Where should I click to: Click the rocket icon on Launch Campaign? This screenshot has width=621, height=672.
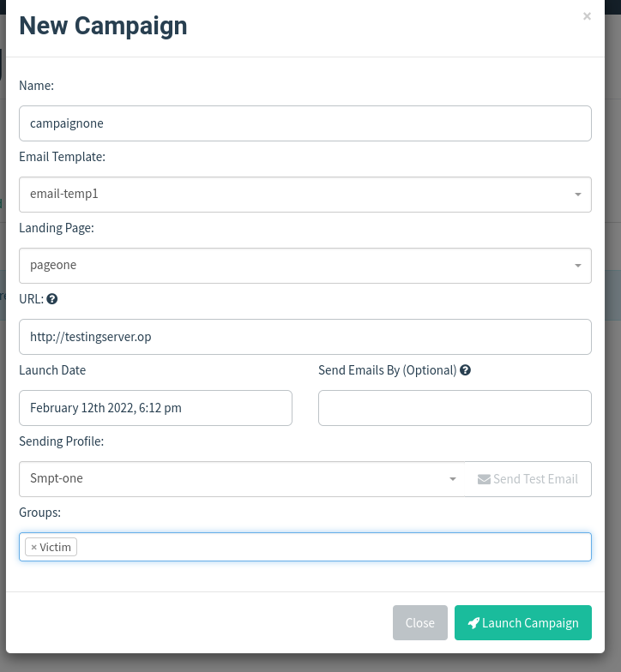473,623
